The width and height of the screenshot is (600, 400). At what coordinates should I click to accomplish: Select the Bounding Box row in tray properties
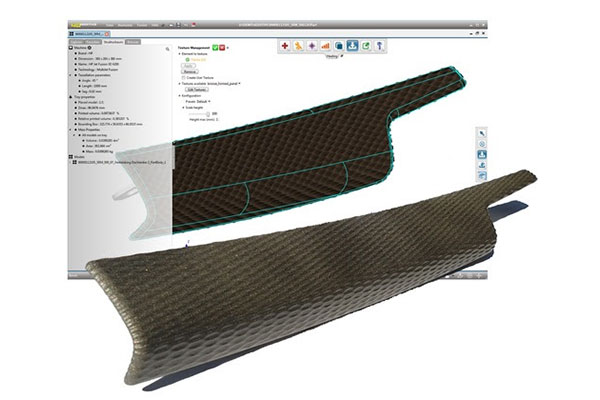[x=110, y=124]
